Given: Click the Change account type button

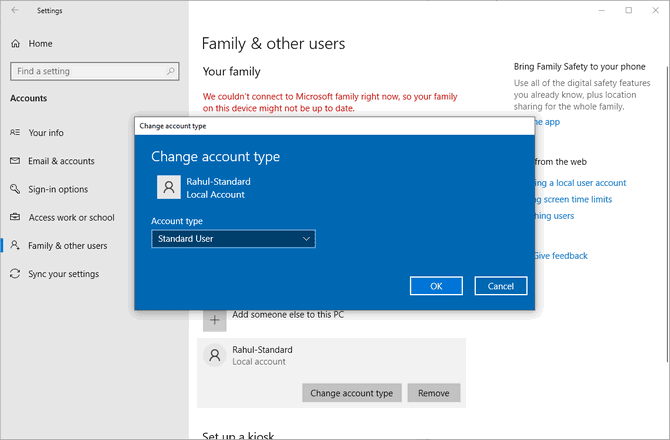Looking at the screenshot, I should 351,393.
